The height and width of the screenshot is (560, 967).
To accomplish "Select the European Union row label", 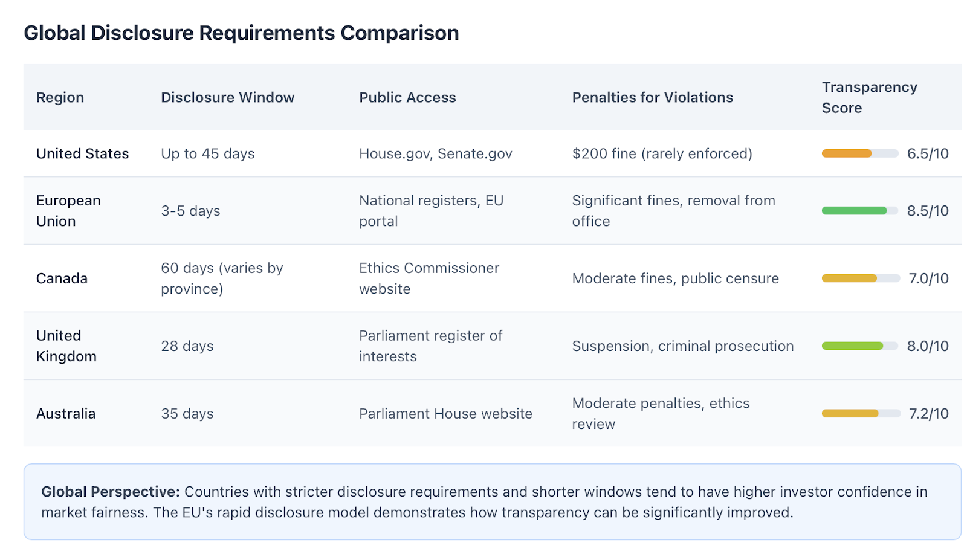I will [x=68, y=211].
